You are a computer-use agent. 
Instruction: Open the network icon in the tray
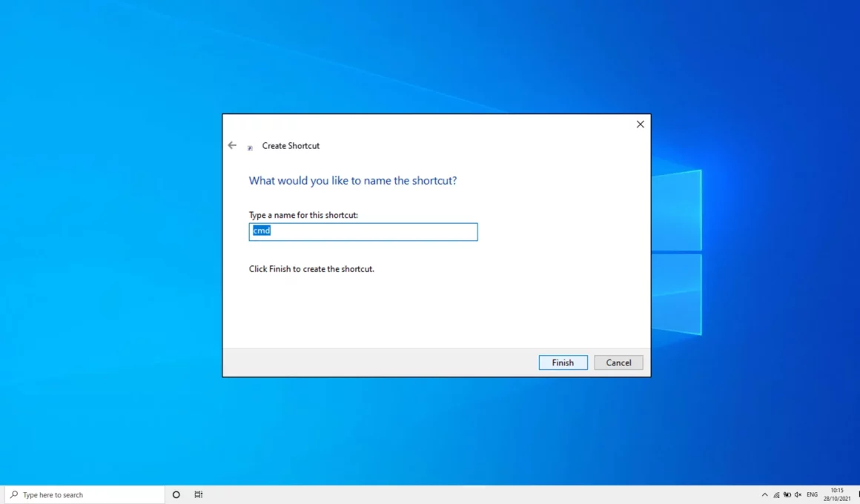pyautogui.click(x=776, y=494)
